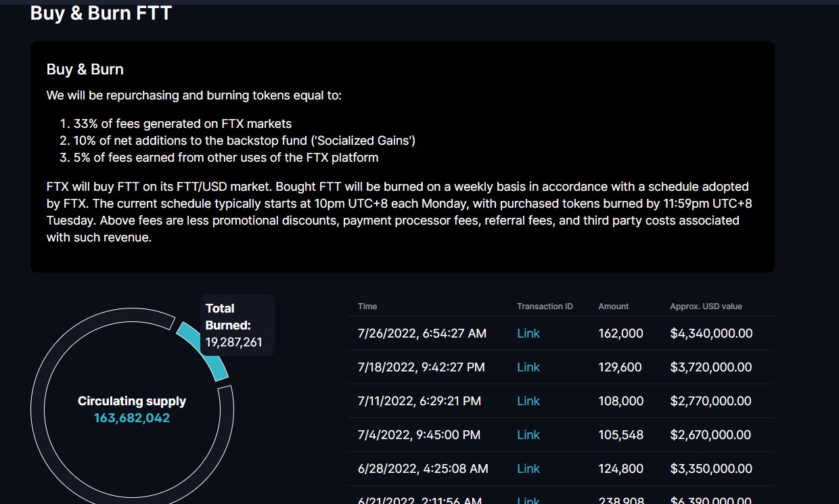This screenshot has height=504, width=839.
Task: Click the USD value $2,770,000.00
Action: (711, 401)
